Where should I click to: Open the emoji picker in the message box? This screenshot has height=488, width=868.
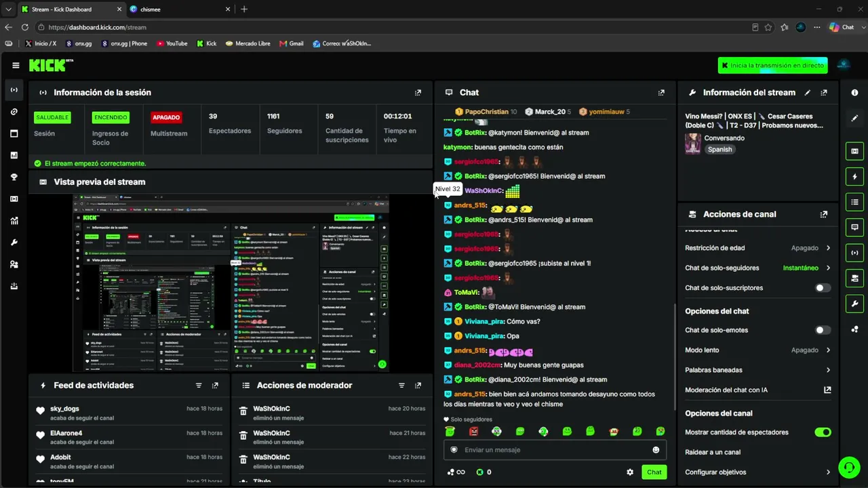click(x=656, y=450)
